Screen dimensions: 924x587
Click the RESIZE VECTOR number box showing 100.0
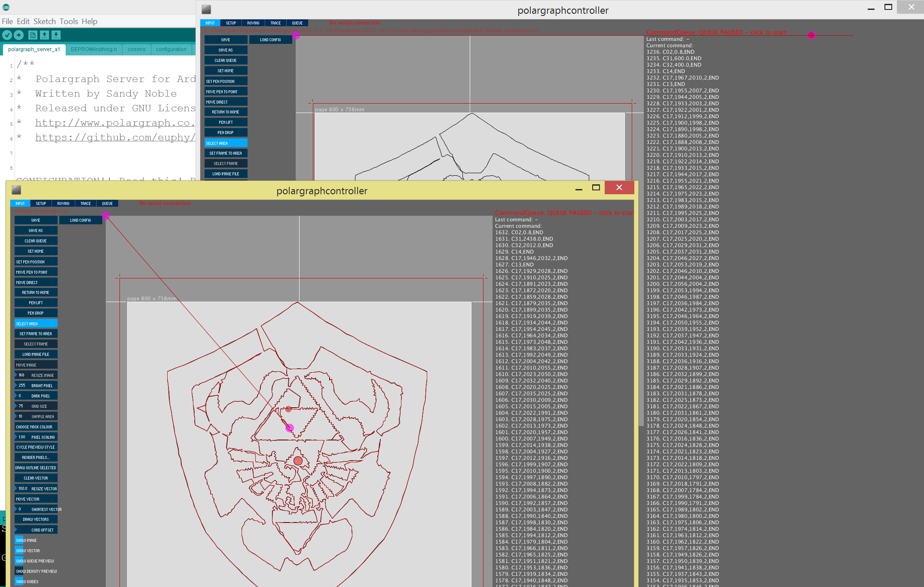click(x=36, y=489)
